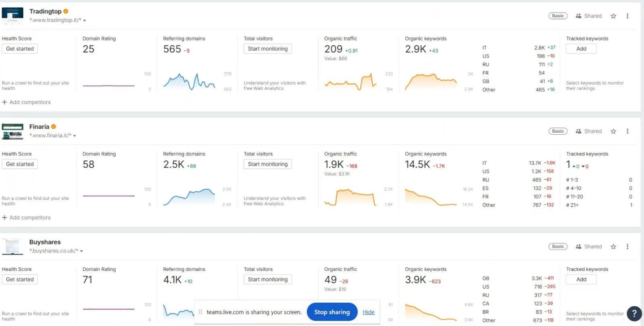Click Shared people icon for Finaria

[x=578, y=131]
